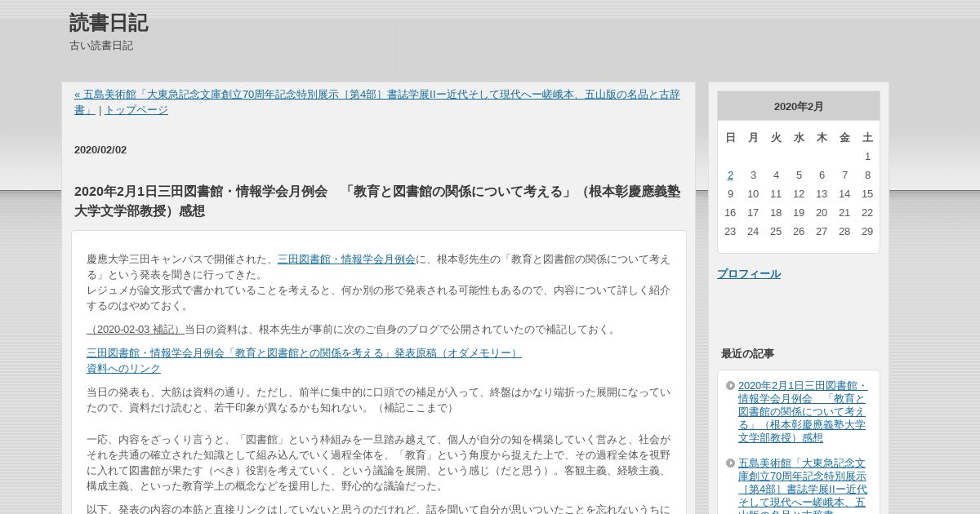Click the 最近の記事 sidebar heading

[x=747, y=354]
